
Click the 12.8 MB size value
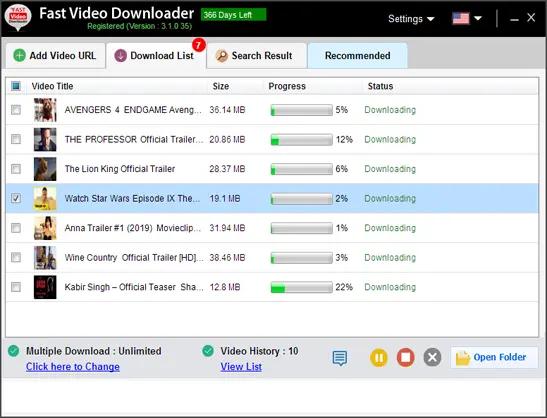225,287
